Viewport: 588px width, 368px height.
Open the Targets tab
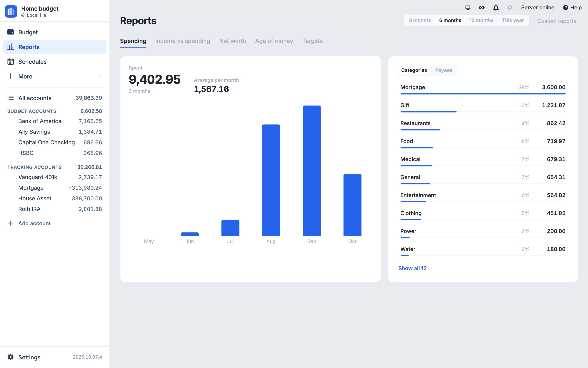(x=312, y=41)
